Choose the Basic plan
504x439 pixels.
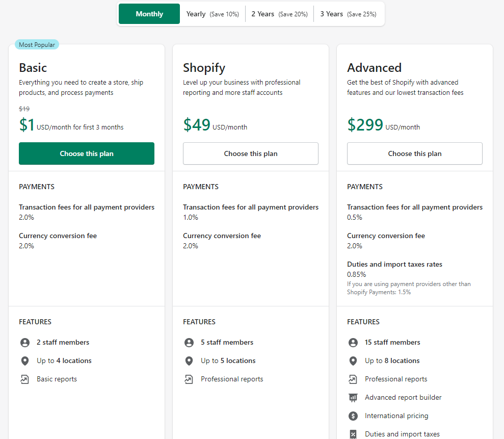(x=87, y=153)
